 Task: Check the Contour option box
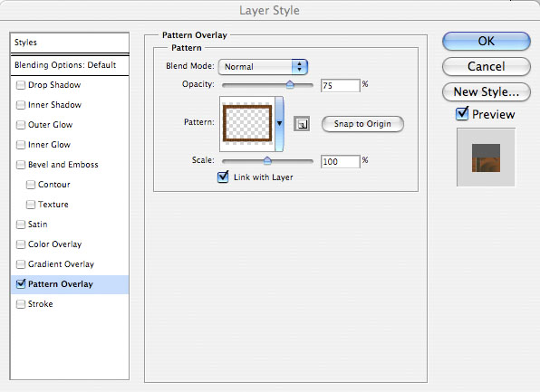tap(31, 185)
